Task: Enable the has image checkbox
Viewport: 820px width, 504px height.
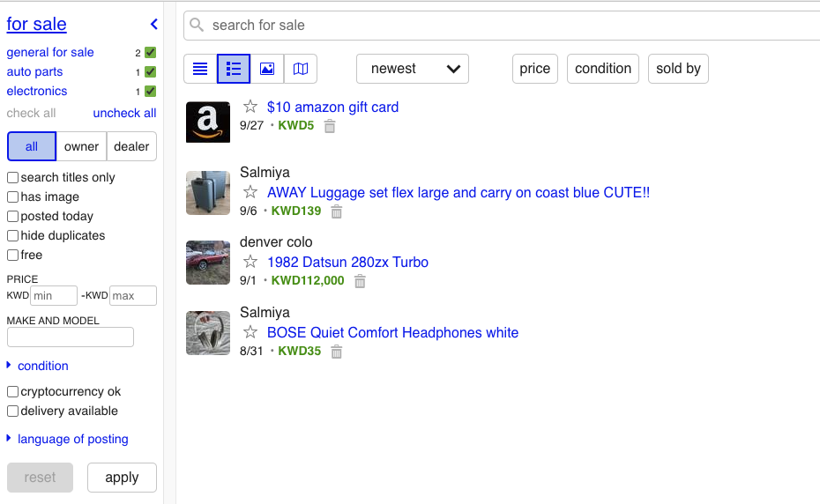Action: 13,197
